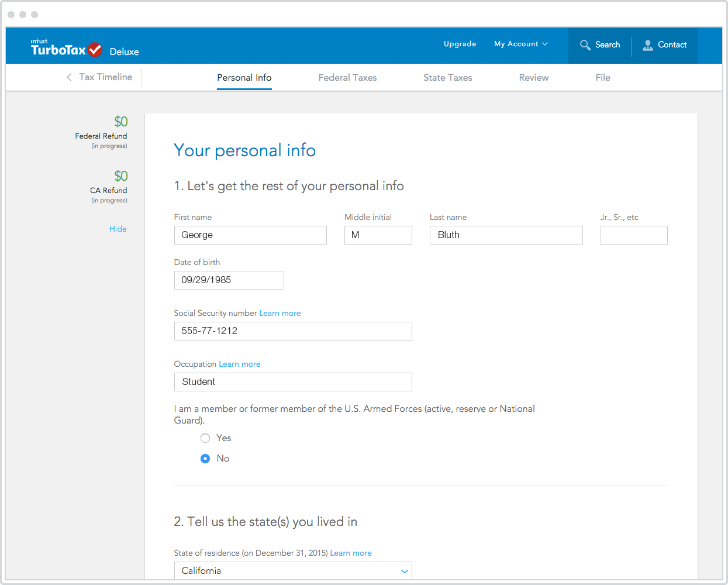
Task: Click the window close dot
Action: (11, 15)
